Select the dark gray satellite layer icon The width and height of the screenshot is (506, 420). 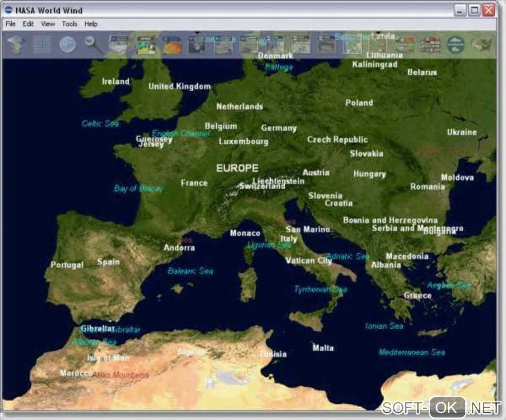tap(197, 44)
